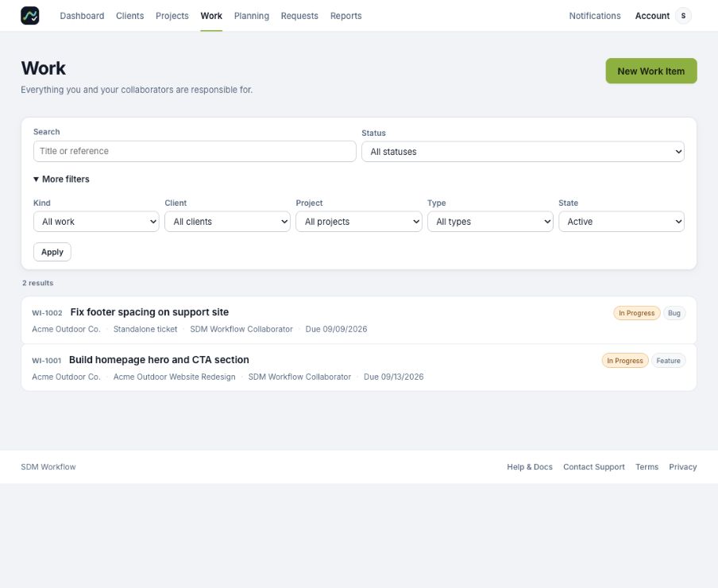Click SDM Workflow footer text
Image resolution: width=718 pixels, height=588 pixels.
[x=48, y=466]
